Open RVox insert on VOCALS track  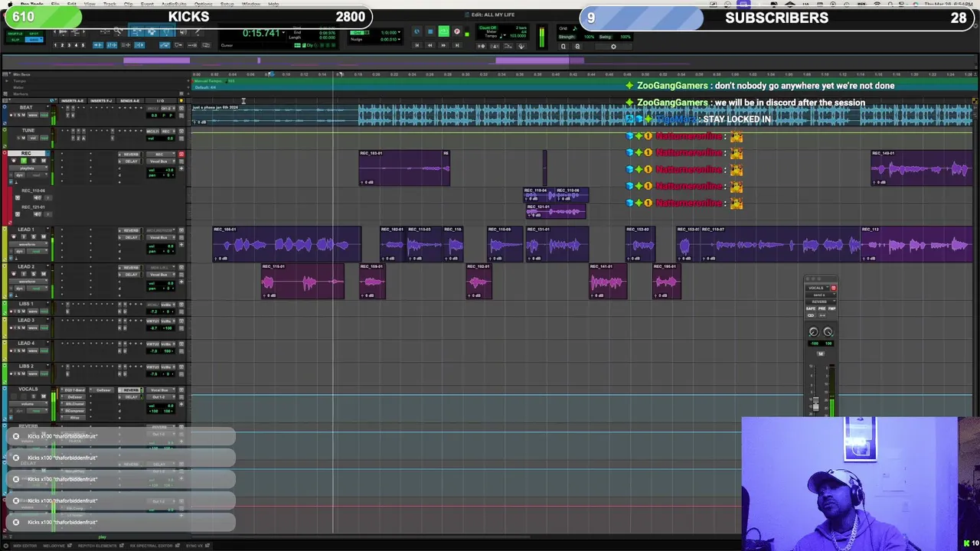point(73,418)
